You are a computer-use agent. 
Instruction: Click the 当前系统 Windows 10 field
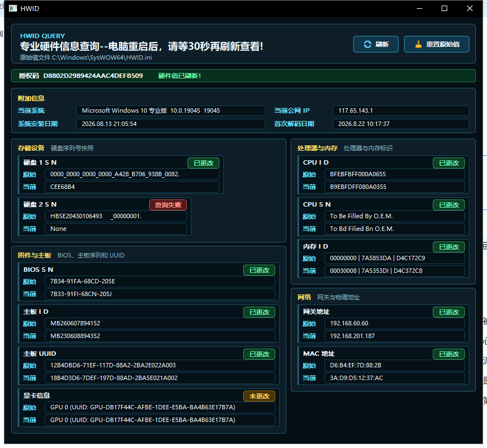click(170, 110)
